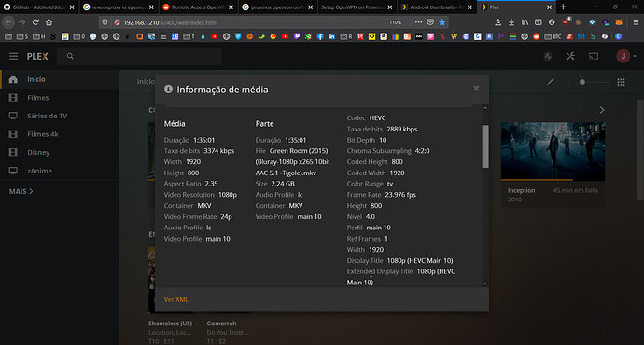Click the grid view icon
This screenshot has height=345, width=644.
pyautogui.click(x=621, y=82)
